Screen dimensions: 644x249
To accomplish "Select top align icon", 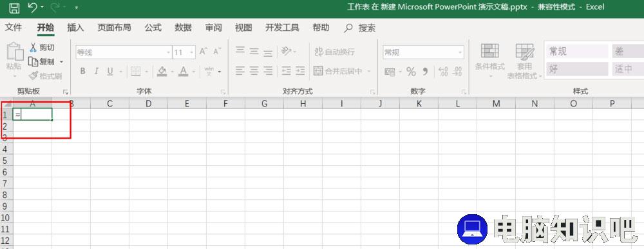I will [x=240, y=51].
